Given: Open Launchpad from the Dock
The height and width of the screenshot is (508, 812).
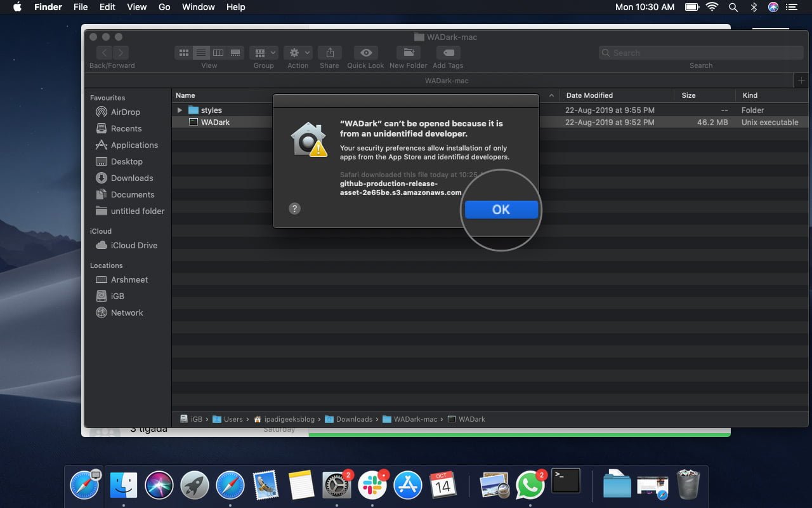Looking at the screenshot, I should [195, 486].
